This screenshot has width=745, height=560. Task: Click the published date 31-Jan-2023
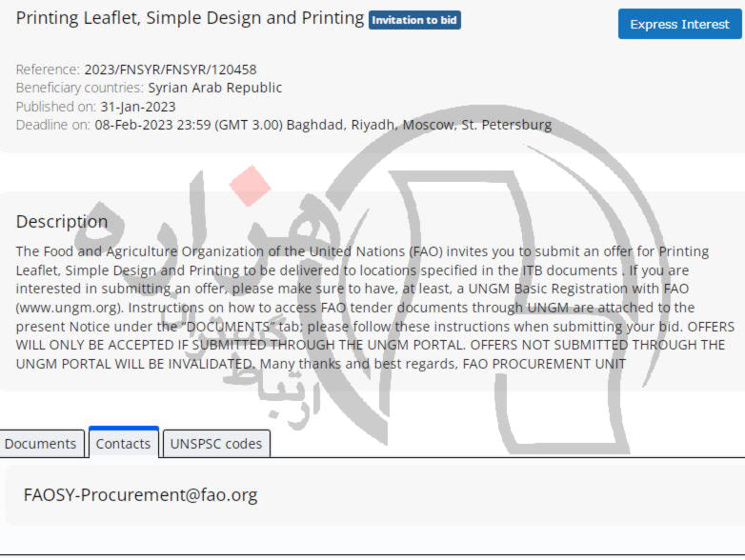[138, 107]
